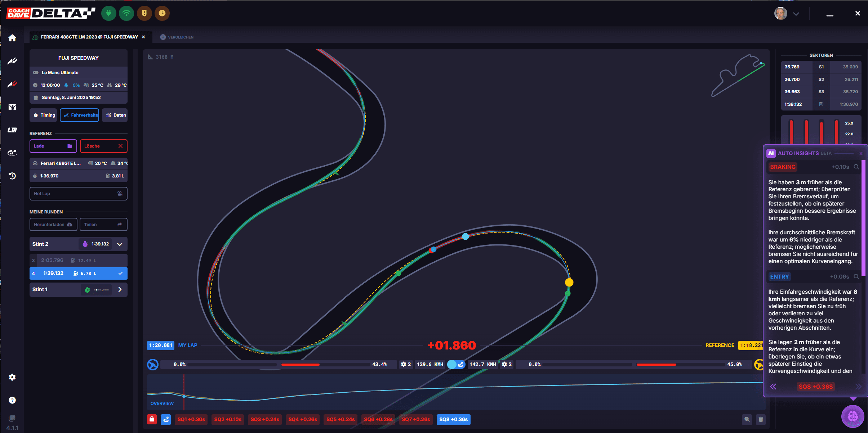Click the blue driving behavior icon below overview
This screenshot has width=868, height=433.
click(166, 419)
